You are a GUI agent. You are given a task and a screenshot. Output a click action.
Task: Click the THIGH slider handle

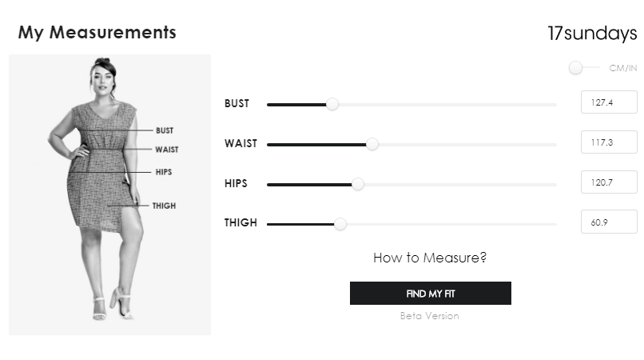[x=340, y=224]
